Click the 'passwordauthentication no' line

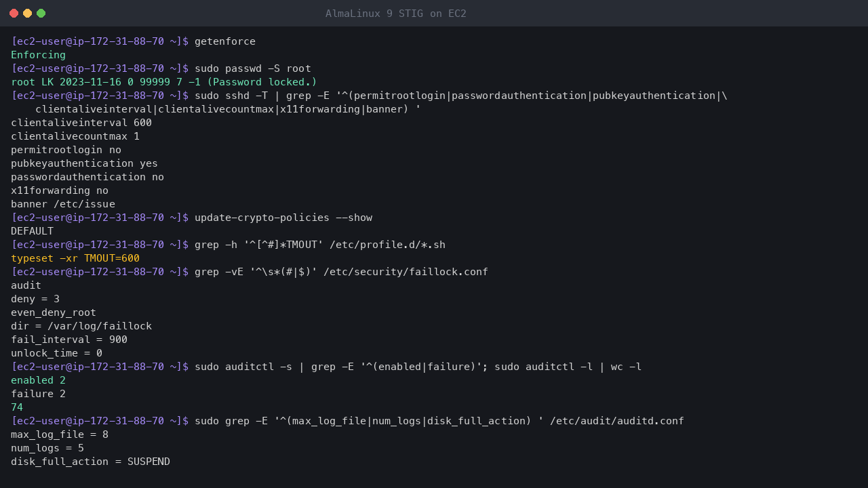(87, 177)
